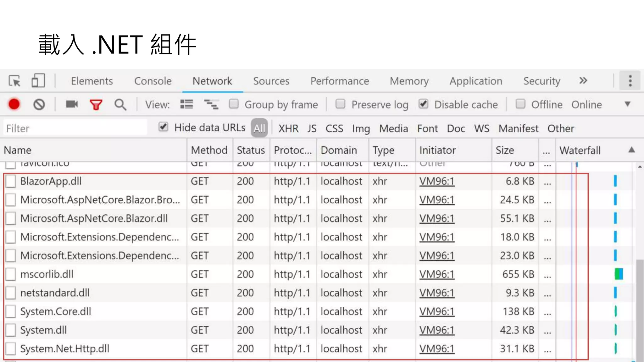Filter requests by Manifest
This screenshot has width=644, height=362.
[519, 129]
